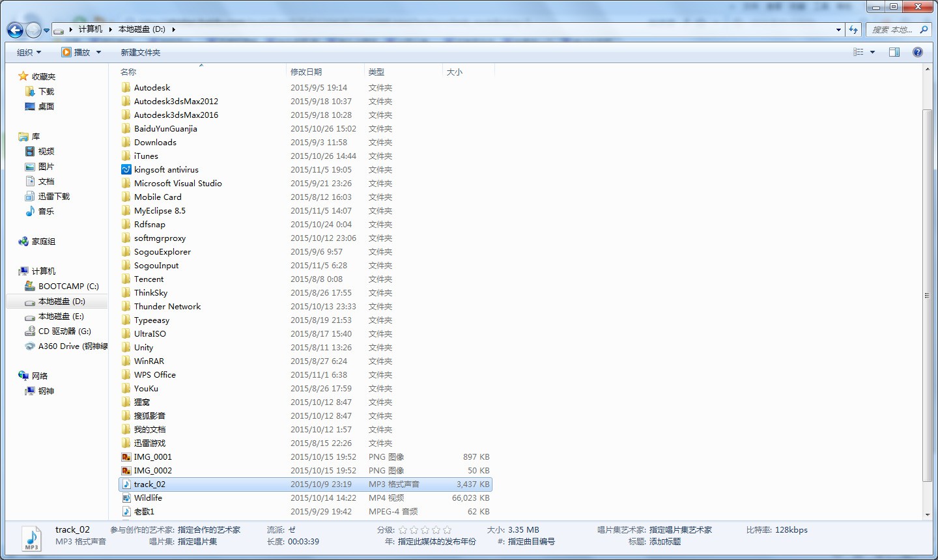This screenshot has width=938, height=560.
Task: Edit the 标题 添加标题 field
Action: click(664, 542)
